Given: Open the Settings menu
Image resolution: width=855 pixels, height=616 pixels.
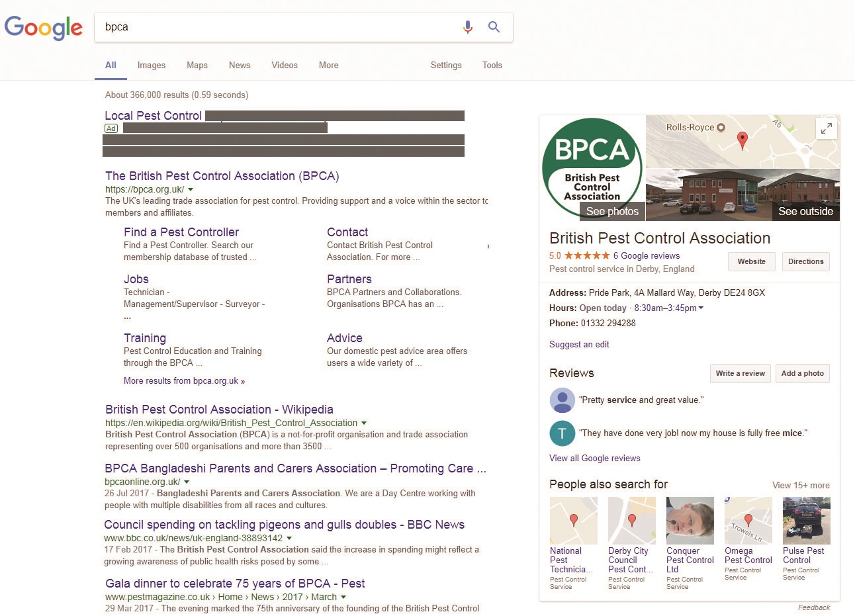Looking at the screenshot, I should click(x=446, y=65).
